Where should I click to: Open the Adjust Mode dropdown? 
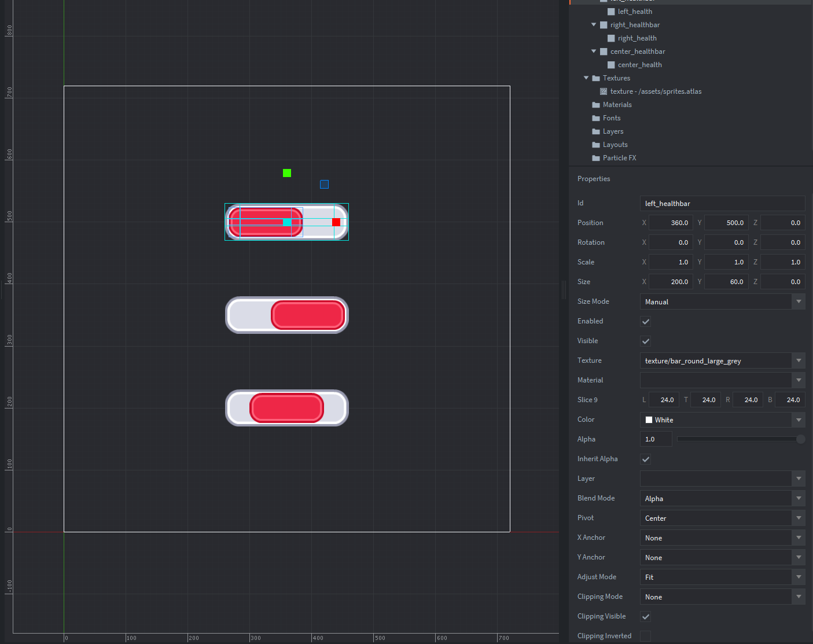(x=723, y=577)
